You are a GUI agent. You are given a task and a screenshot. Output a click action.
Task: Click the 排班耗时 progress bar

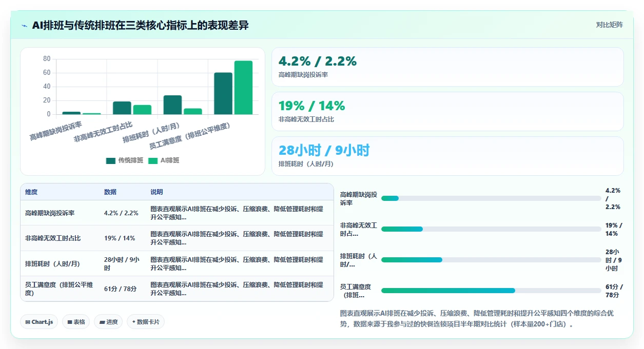pyautogui.click(x=491, y=260)
